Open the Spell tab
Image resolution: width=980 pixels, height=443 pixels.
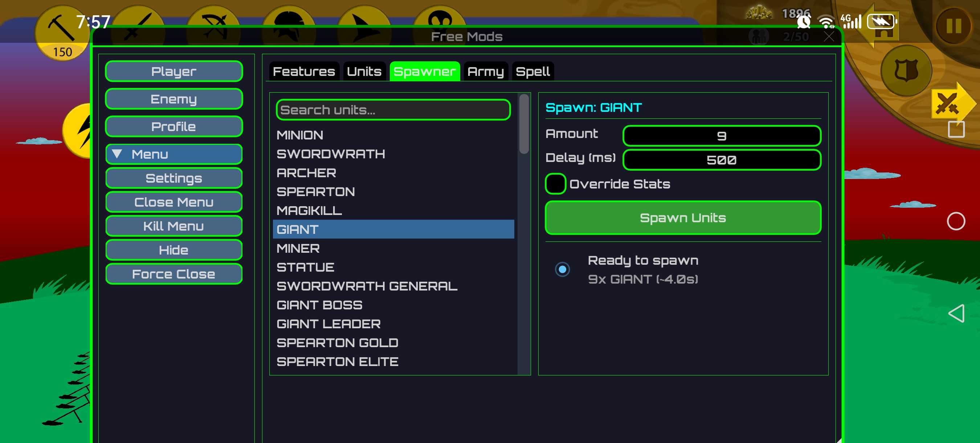click(532, 72)
